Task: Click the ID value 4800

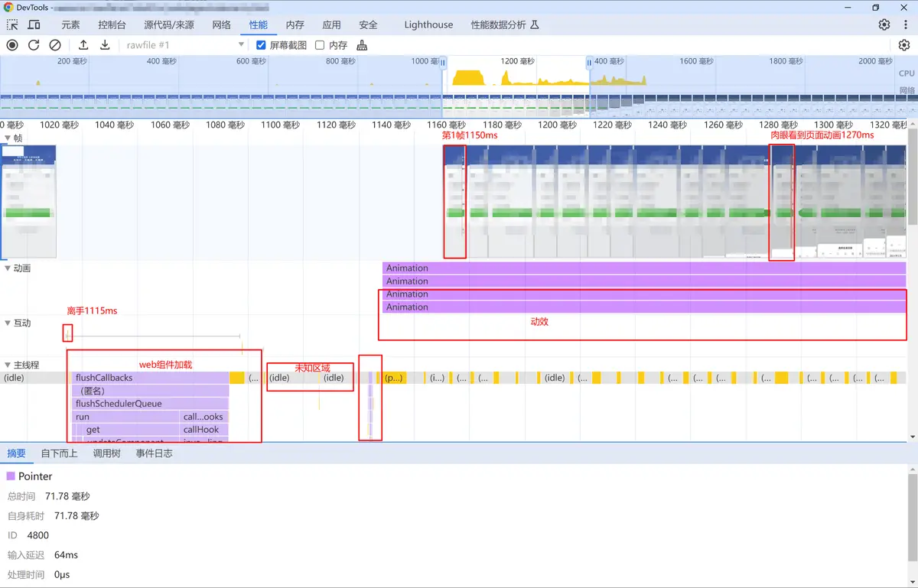Action: (37, 535)
